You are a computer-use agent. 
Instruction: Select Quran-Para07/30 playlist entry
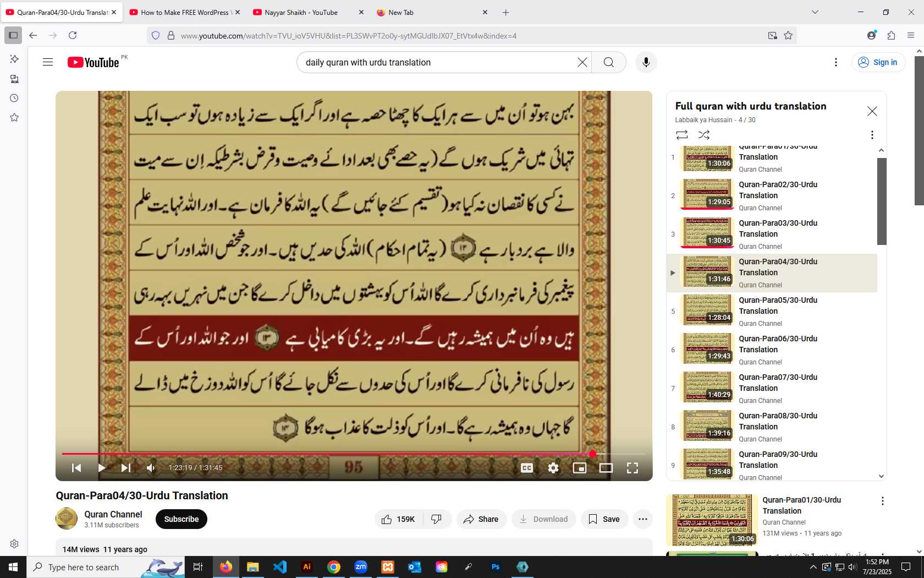[x=772, y=389]
